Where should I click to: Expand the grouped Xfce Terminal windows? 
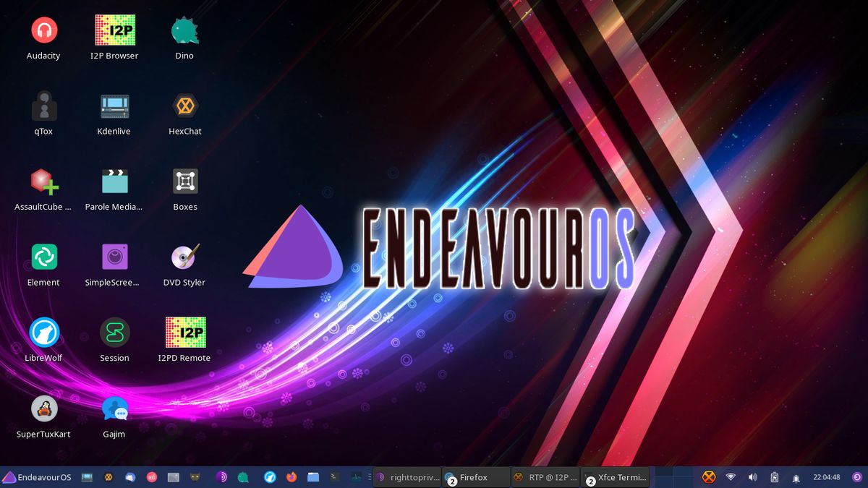(591, 481)
